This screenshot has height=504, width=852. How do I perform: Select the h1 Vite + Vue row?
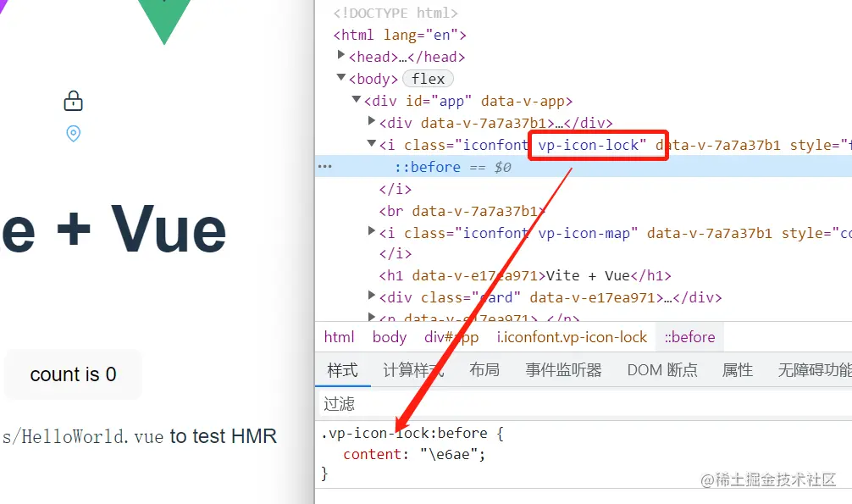525,275
